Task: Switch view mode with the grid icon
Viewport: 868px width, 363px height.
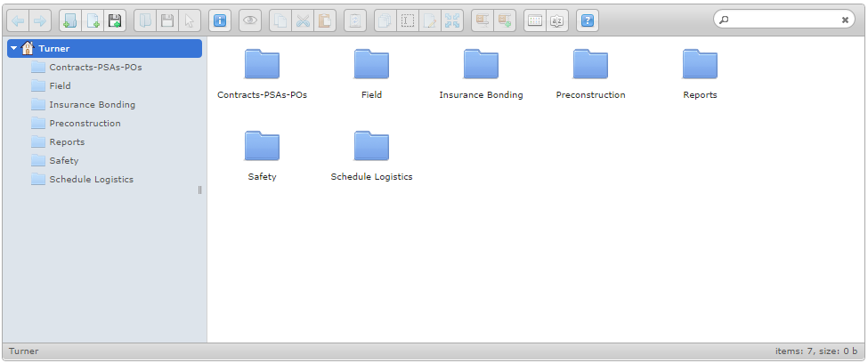Action: pos(535,21)
